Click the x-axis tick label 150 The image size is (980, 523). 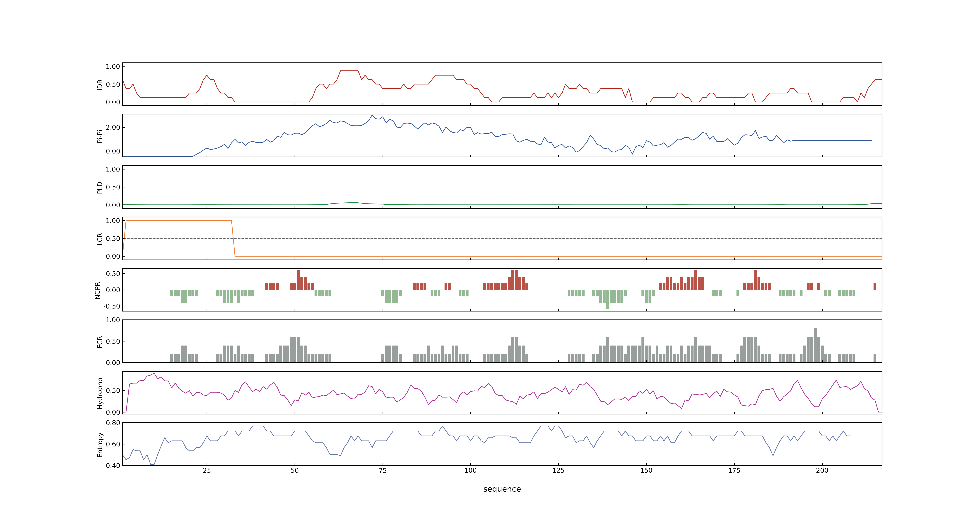tap(646, 470)
